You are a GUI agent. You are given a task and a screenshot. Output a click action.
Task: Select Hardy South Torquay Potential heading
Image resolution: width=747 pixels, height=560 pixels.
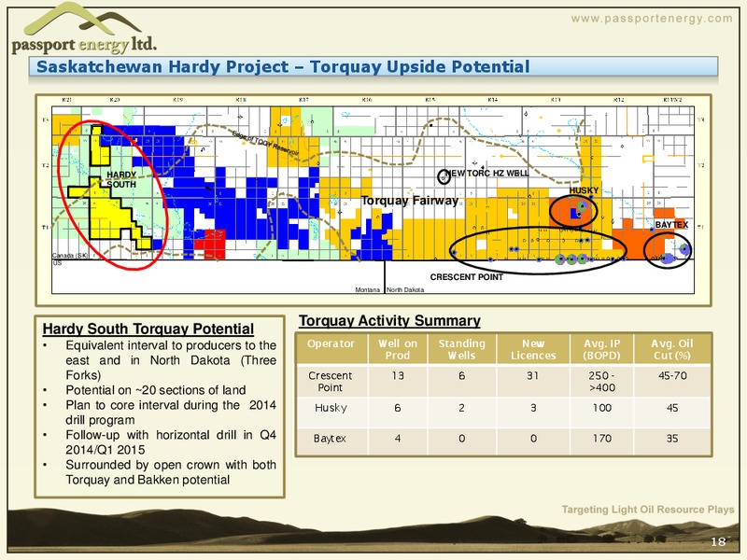[x=148, y=329]
